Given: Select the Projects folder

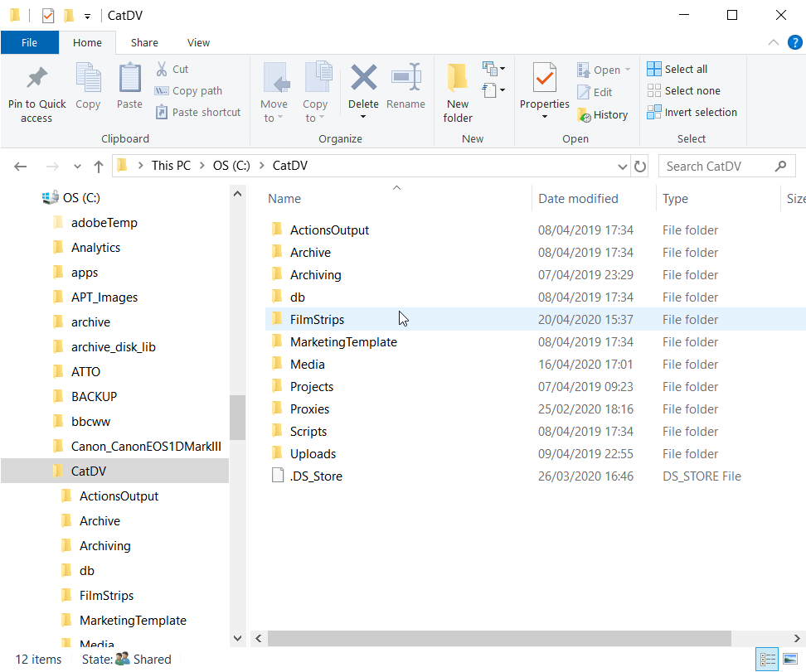Looking at the screenshot, I should (x=312, y=387).
